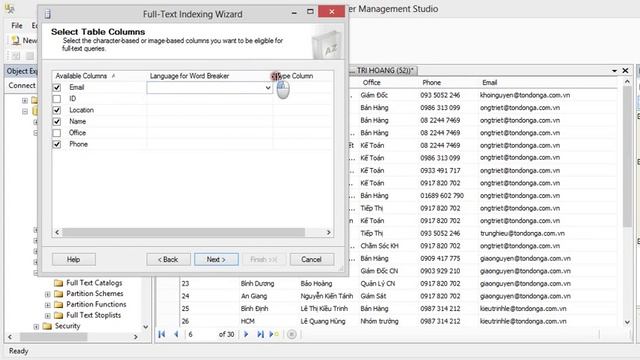Click the stop query icon in navigator
This screenshot has height=360, width=640.
pos(291,334)
